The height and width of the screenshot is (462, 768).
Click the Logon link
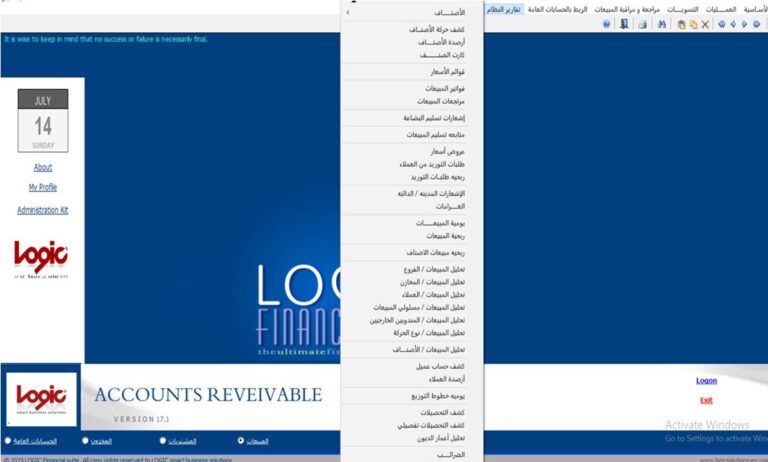[x=706, y=380]
